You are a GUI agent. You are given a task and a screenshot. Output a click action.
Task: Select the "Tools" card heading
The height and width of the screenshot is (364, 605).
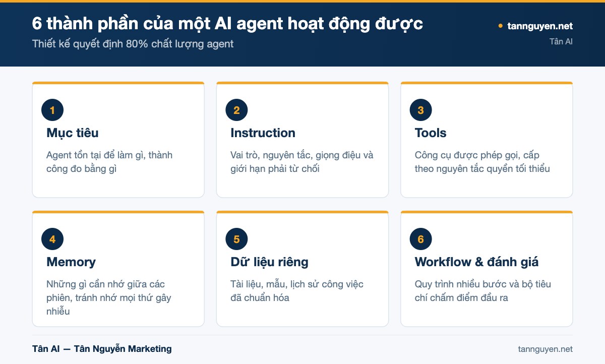[x=431, y=133]
